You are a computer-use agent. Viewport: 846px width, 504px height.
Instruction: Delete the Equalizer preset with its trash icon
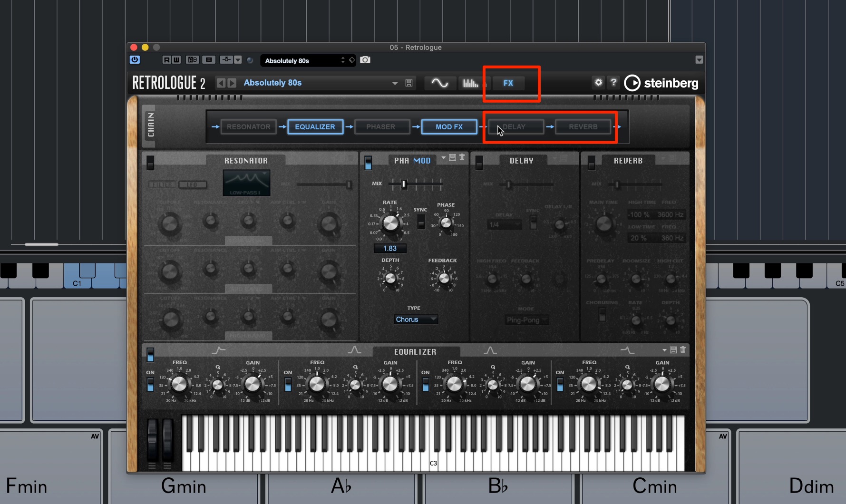pyautogui.click(x=683, y=349)
